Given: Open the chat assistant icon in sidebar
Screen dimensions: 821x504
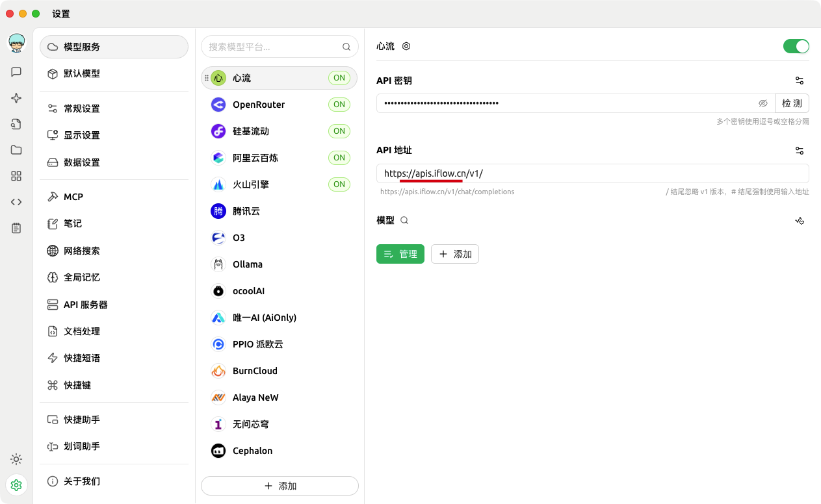Looking at the screenshot, I should click(16, 72).
